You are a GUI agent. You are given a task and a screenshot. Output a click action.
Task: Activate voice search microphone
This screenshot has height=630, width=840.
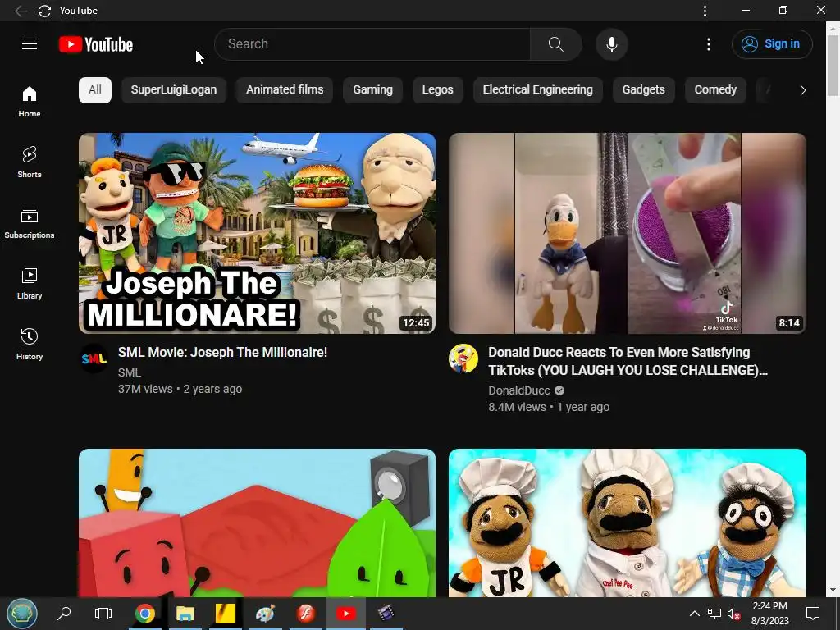pos(612,44)
